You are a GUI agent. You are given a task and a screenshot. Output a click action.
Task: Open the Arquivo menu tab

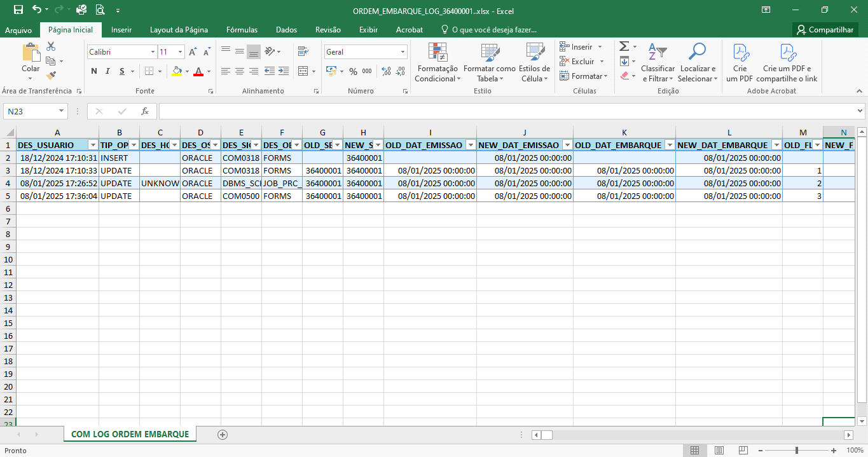[18, 30]
